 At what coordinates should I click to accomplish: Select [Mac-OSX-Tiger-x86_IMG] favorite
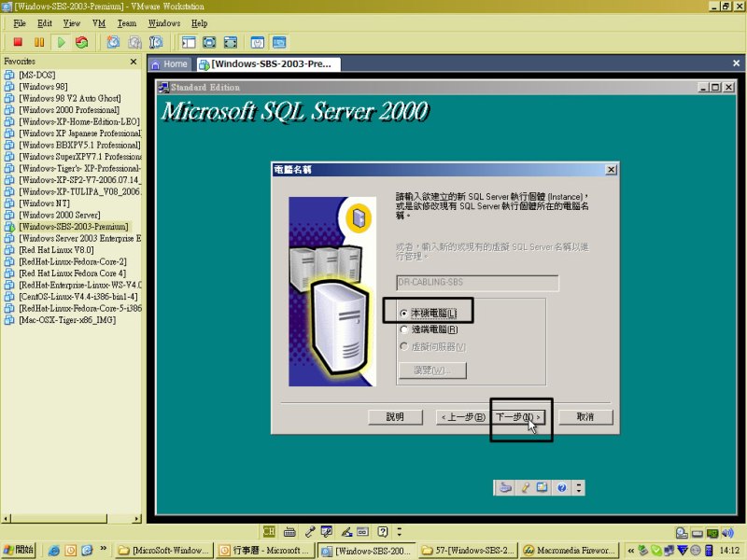[67, 320]
